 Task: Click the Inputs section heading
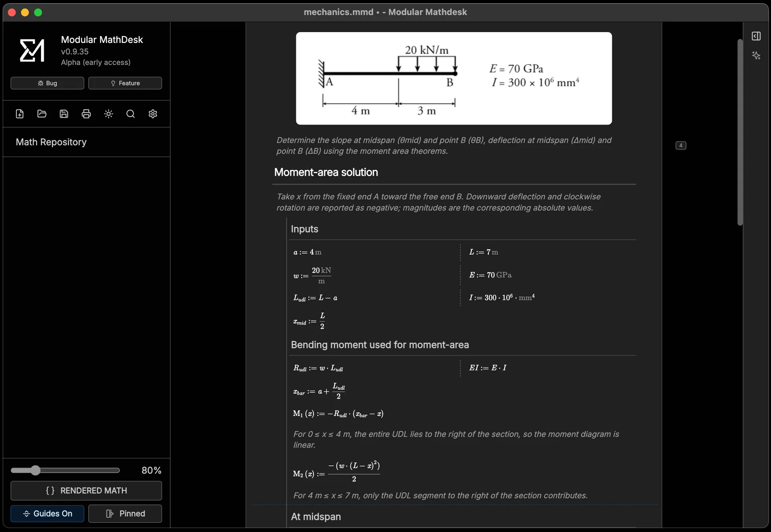click(x=304, y=229)
